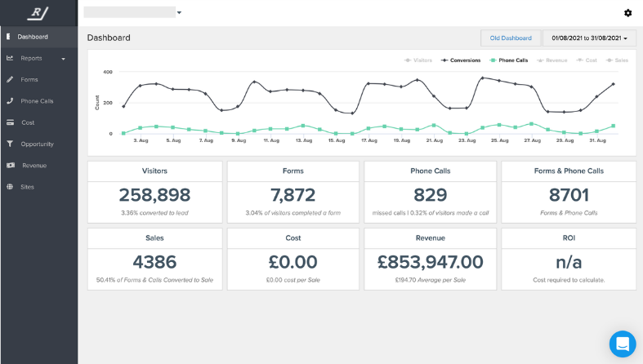Click the company logo in sidebar
This screenshot has width=643, height=364.
pos(38,13)
